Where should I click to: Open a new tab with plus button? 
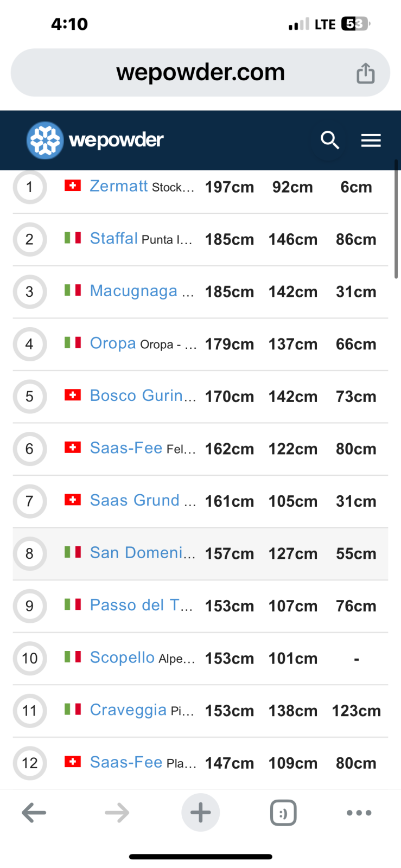click(x=200, y=813)
